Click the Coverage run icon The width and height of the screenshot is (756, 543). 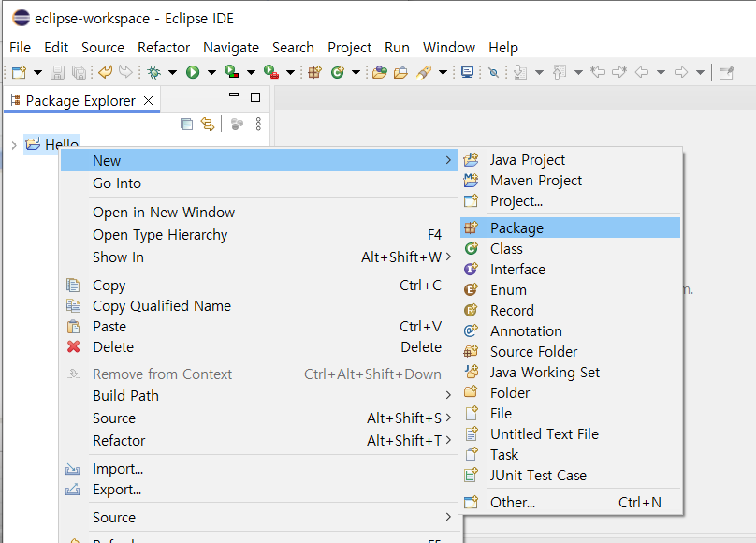(x=232, y=72)
